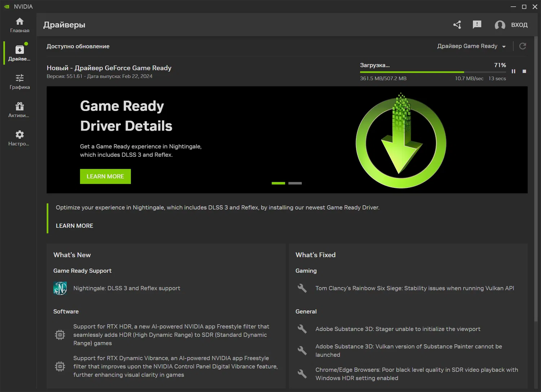The width and height of the screenshot is (541, 392).
Task: Select the second banner slide indicator
Action: pos(295,183)
